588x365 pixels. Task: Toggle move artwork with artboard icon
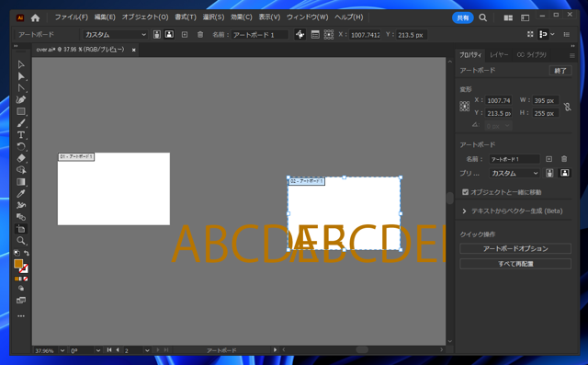300,35
